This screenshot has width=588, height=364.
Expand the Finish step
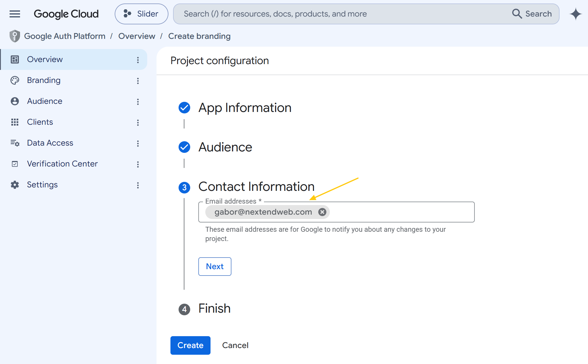point(215,308)
